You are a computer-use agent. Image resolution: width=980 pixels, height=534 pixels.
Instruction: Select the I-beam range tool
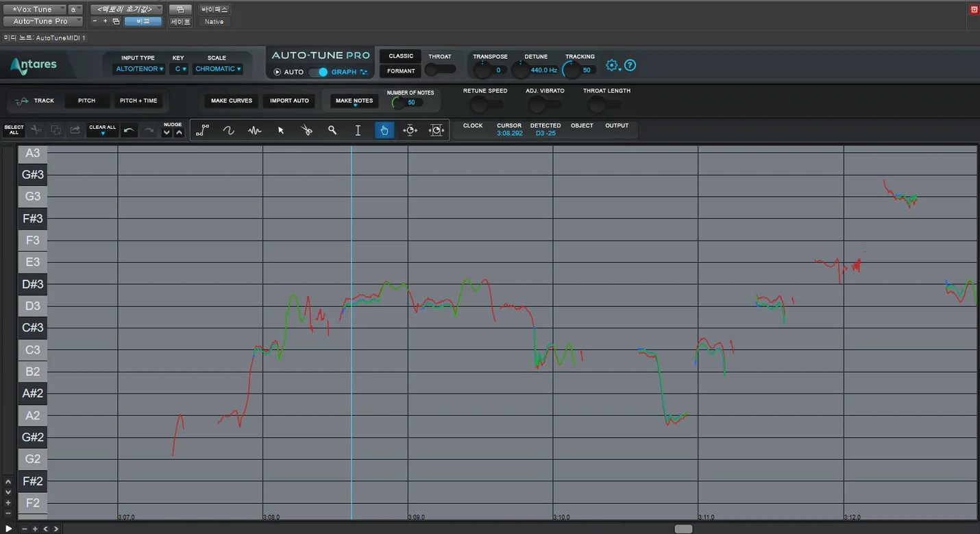click(x=358, y=130)
